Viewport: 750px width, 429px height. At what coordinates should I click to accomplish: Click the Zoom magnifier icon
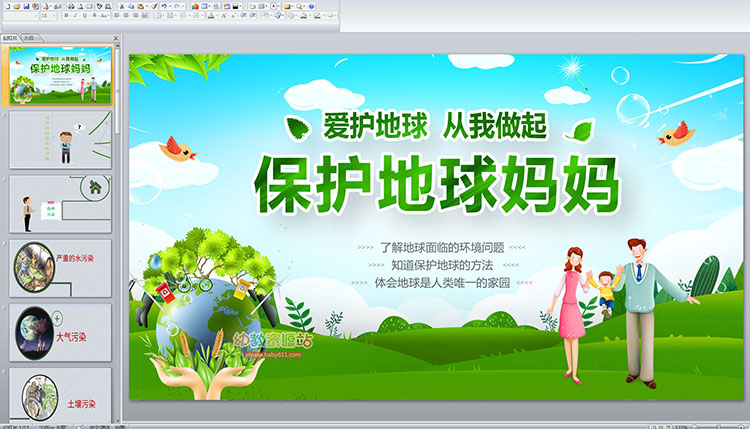tap(299, 6)
